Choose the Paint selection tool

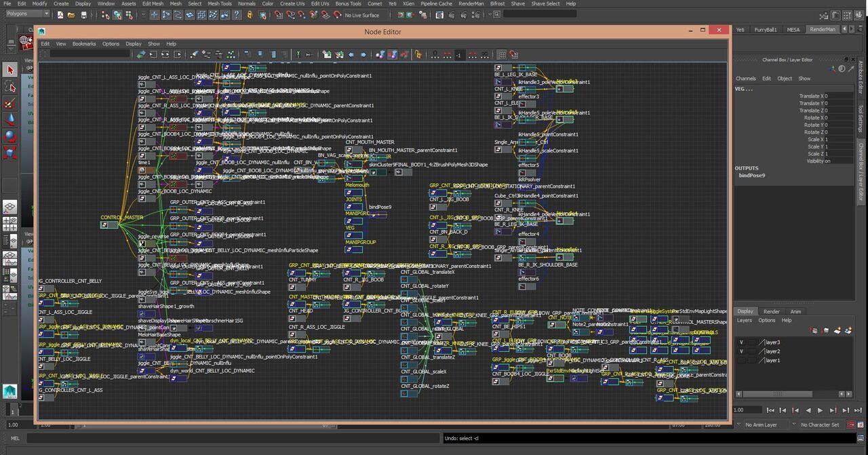click(10, 104)
